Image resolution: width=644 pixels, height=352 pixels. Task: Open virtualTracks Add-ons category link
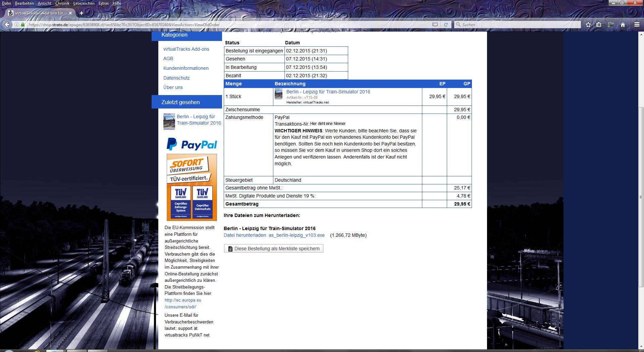coord(186,49)
